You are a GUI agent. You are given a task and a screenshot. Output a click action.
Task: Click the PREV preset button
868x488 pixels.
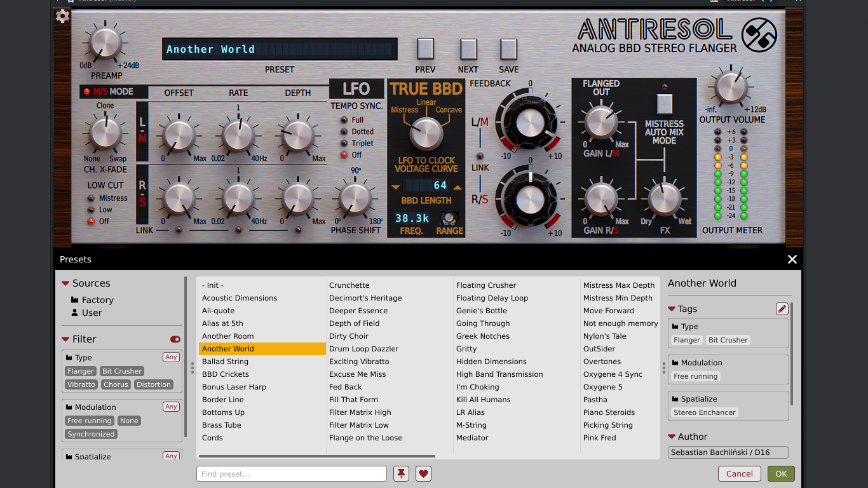click(425, 49)
